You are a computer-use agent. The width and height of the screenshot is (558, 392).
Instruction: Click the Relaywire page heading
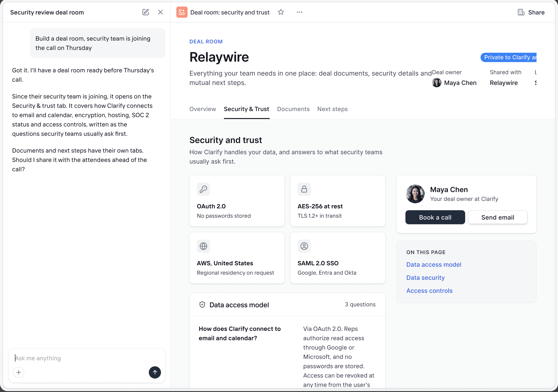point(219,57)
